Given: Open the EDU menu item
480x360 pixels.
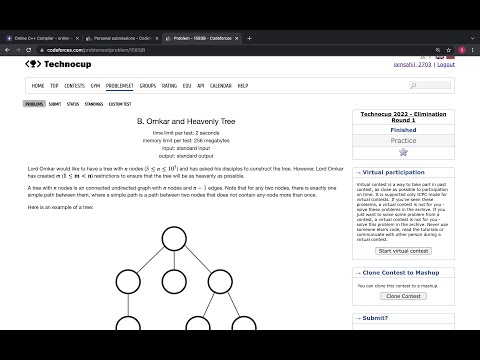Looking at the screenshot, I should [187, 86].
